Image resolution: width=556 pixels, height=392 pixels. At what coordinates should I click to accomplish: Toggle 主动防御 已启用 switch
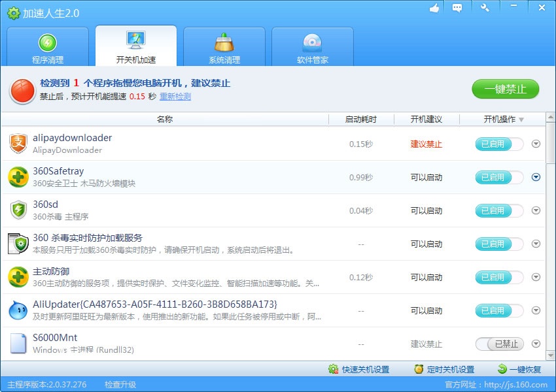(499, 277)
